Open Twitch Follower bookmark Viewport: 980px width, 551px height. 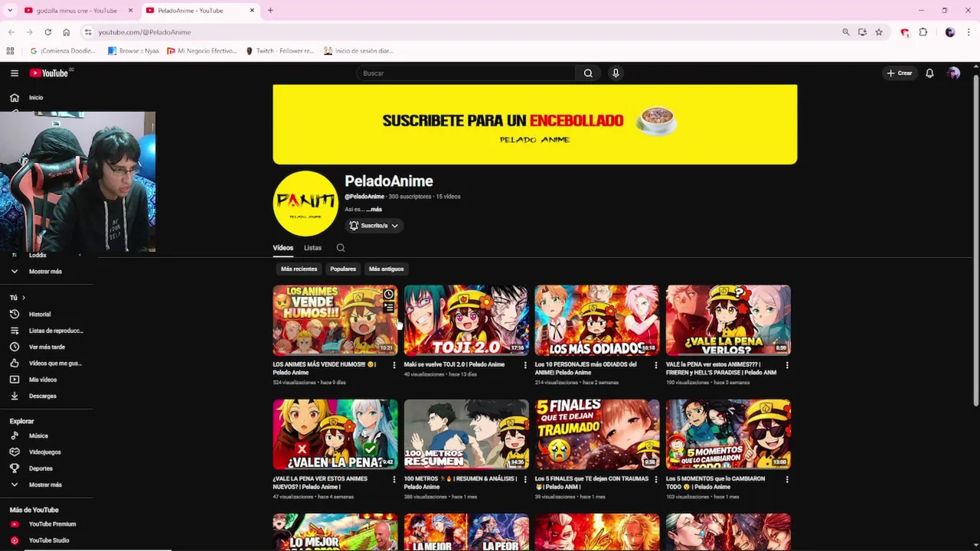[x=280, y=51]
